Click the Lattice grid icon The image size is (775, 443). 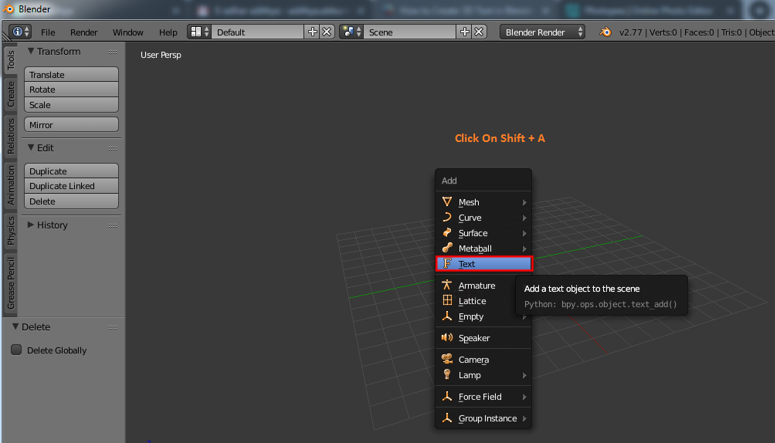[447, 300]
